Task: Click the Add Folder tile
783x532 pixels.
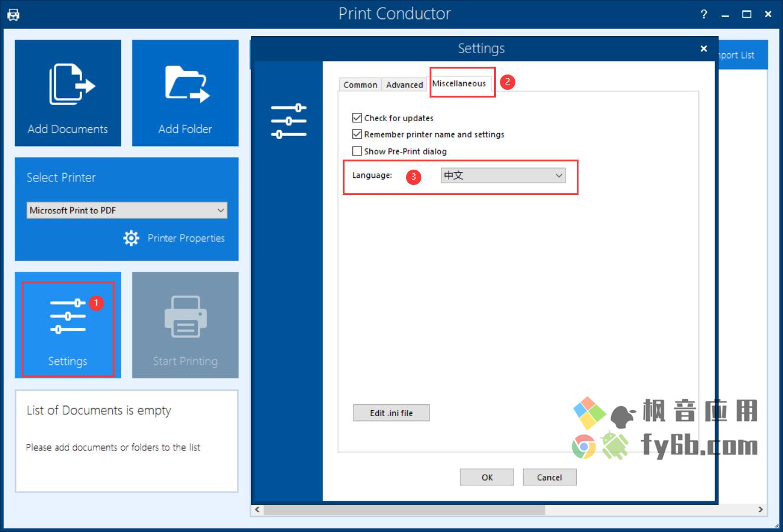Action: coord(185,93)
